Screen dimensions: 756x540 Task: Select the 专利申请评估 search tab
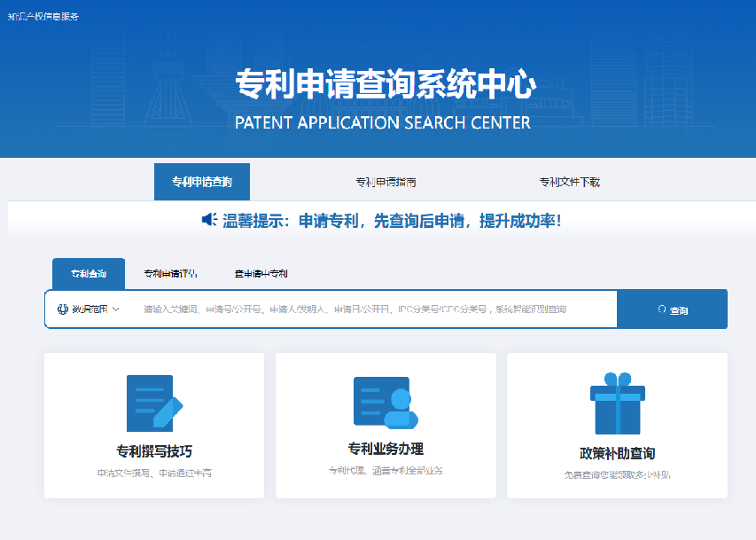click(170, 274)
